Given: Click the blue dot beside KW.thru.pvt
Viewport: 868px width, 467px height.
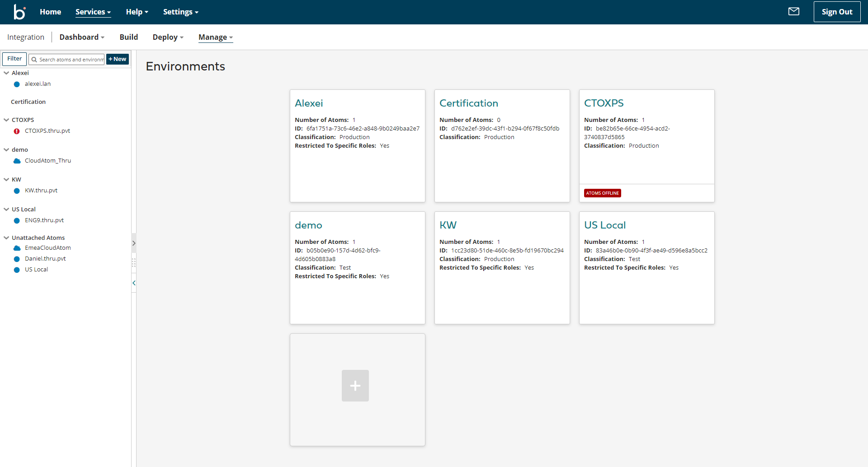Looking at the screenshot, I should click(x=17, y=191).
